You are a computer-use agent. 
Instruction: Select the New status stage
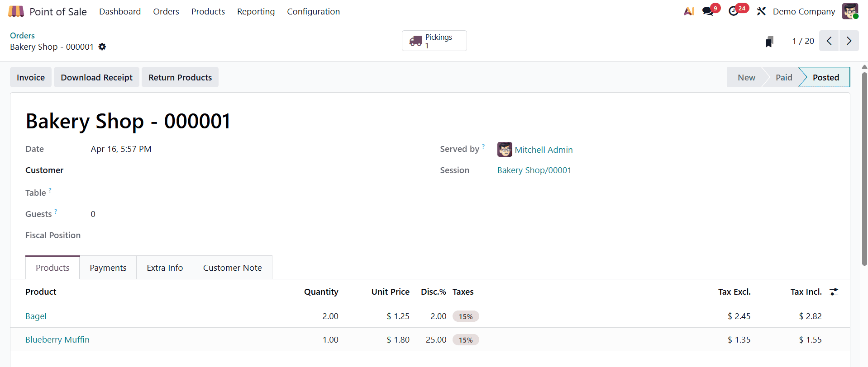(x=746, y=77)
